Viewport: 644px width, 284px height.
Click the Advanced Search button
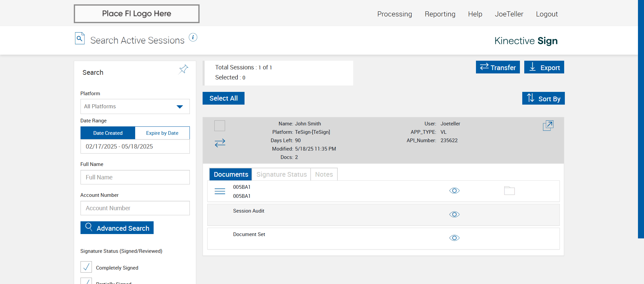[x=117, y=228]
